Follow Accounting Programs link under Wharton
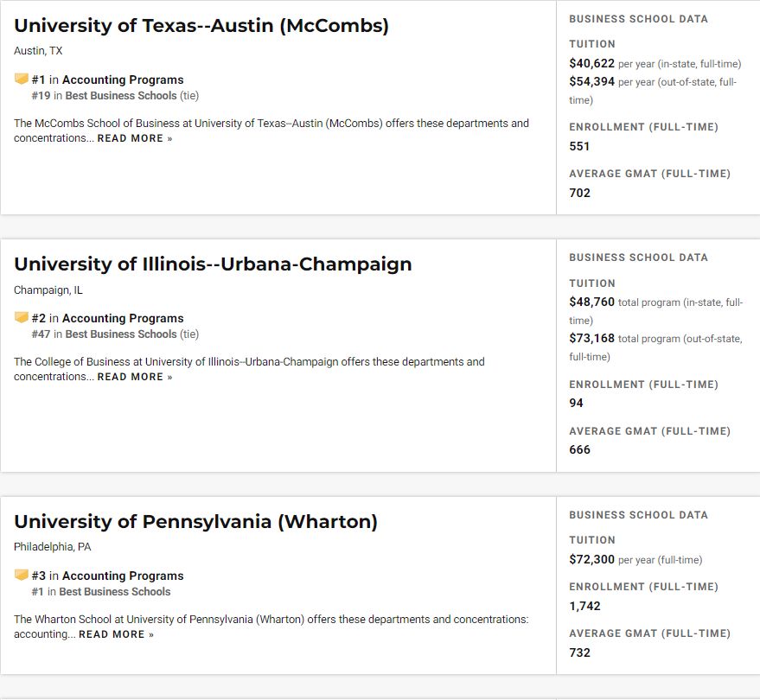 click(x=123, y=576)
